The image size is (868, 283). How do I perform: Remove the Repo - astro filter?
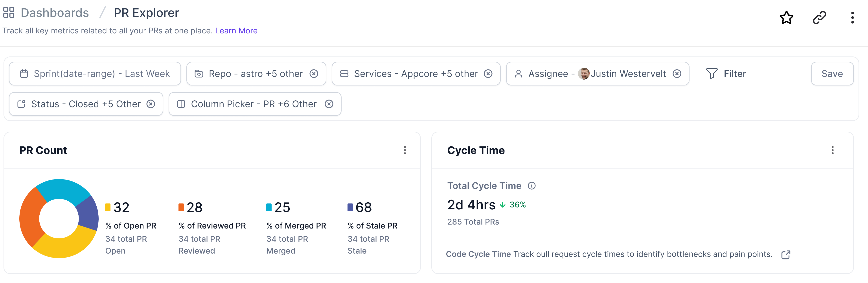[314, 73]
